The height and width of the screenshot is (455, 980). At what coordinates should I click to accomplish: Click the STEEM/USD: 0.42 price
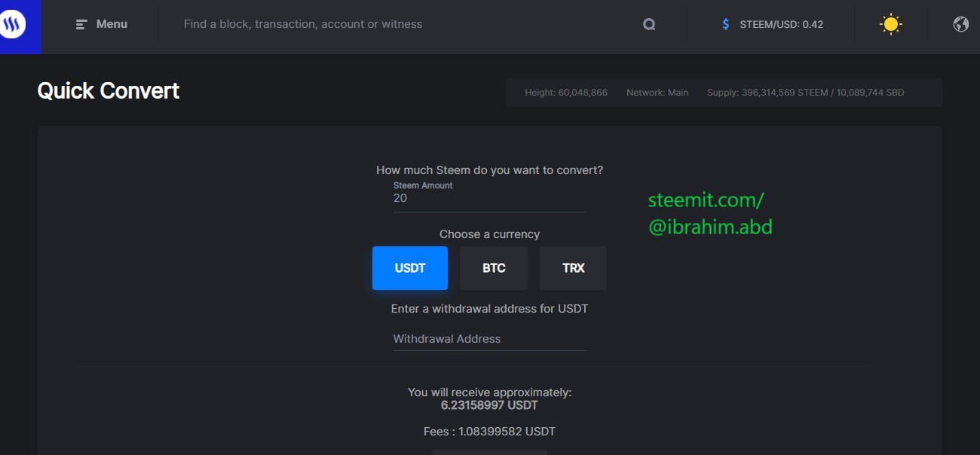click(781, 24)
